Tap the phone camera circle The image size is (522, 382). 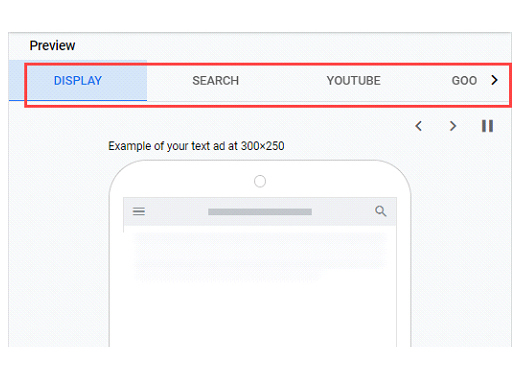[x=260, y=182]
